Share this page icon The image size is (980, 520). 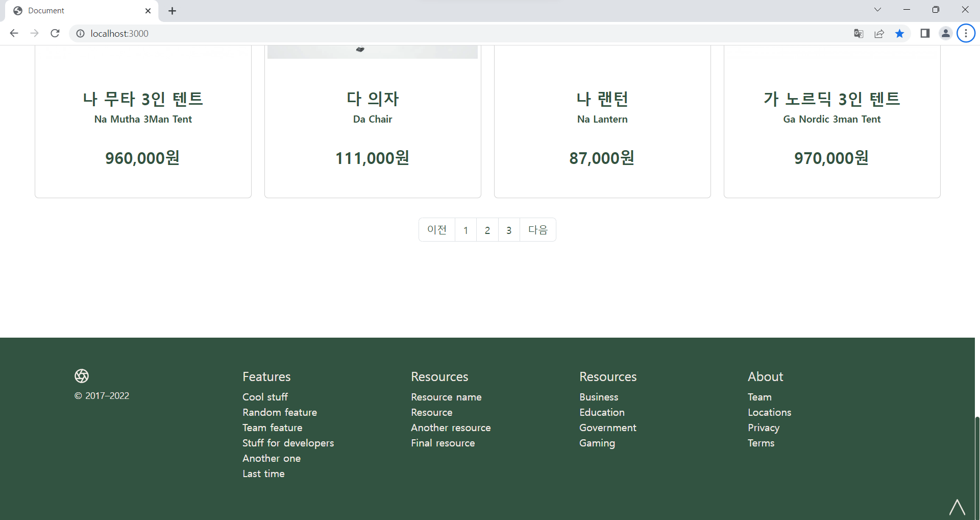point(879,33)
